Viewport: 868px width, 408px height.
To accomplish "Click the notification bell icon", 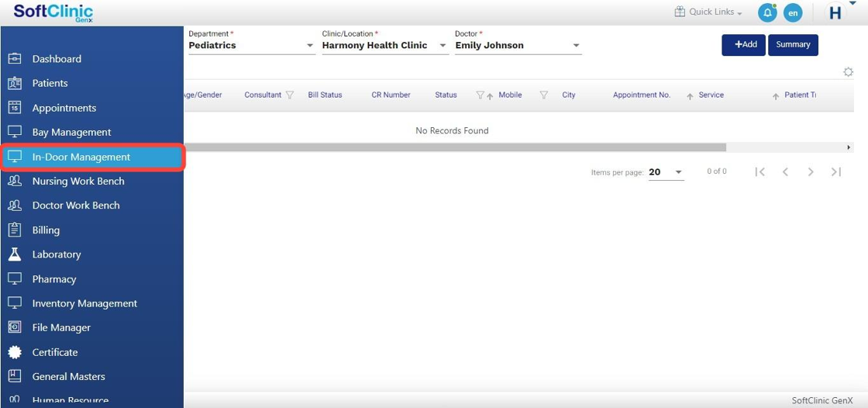I will click(766, 13).
